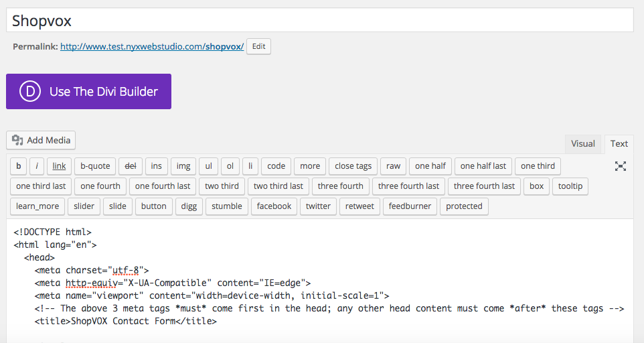Insert the one half shortcode
The image size is (644, 343).
pos(430,166)
